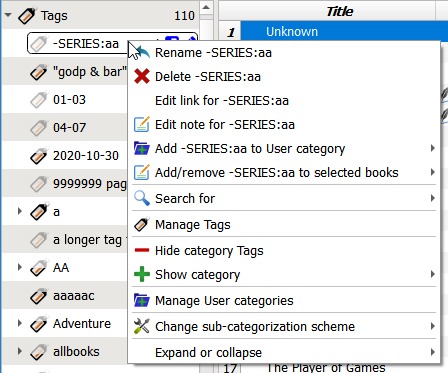448x373 pixels.
Task: Click the Tags count 110
Action: point(184,16)
